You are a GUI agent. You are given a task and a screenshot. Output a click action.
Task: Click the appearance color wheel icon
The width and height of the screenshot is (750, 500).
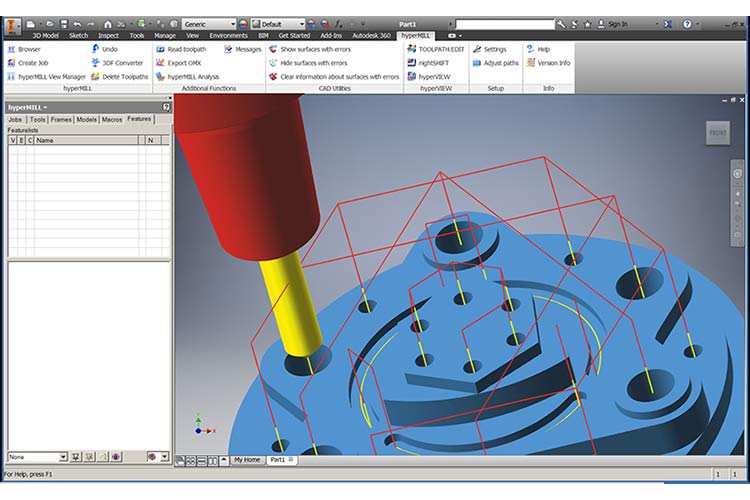click(243, 24)
